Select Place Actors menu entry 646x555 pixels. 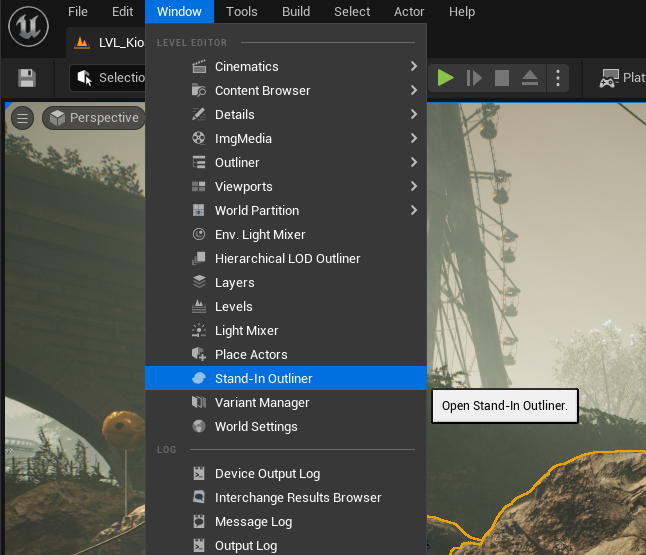tap(251, 354)
